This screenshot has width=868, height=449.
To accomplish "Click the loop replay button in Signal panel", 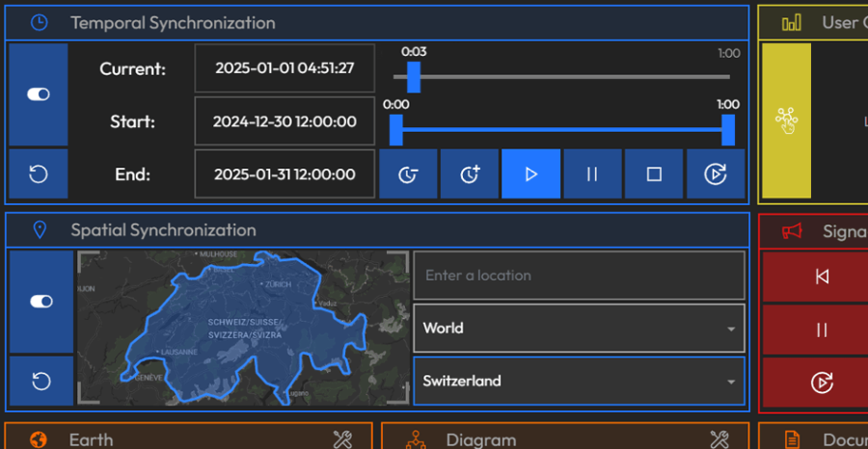I will pos(822,383).
